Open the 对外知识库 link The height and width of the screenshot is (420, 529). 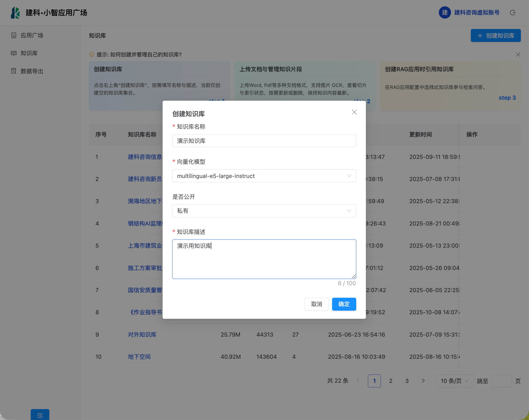coord(142,335)
